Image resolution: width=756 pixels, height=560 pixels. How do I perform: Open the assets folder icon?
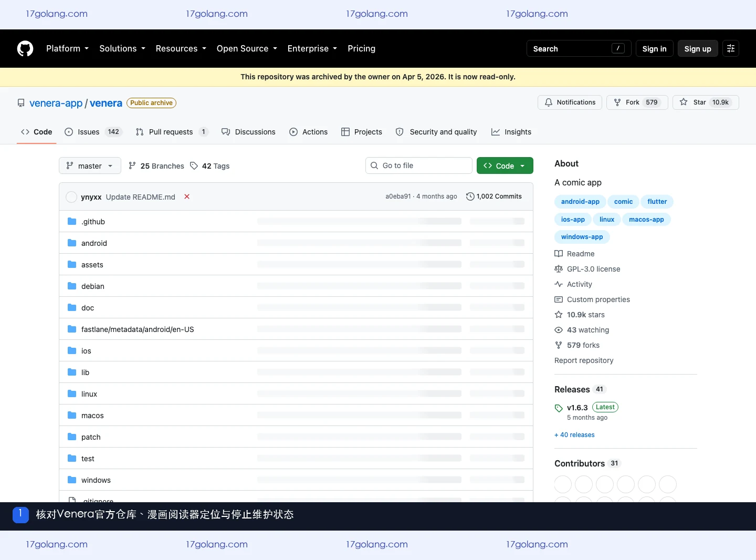72,265
